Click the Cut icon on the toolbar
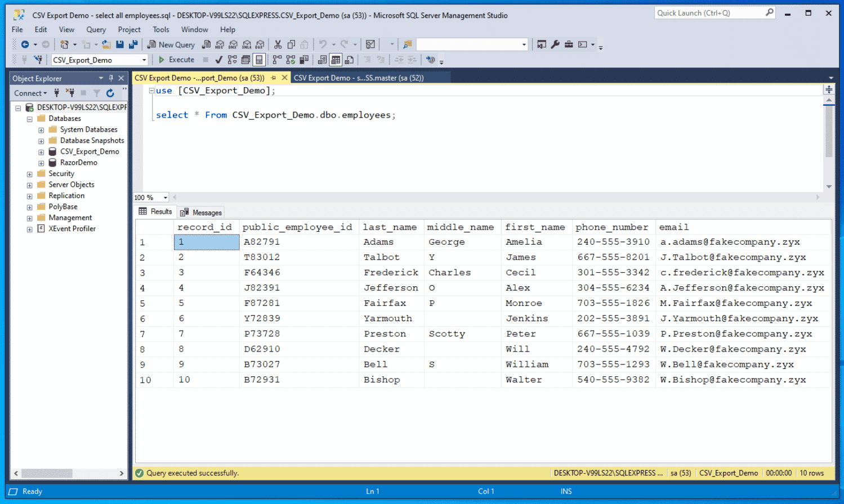The image size is (844, 504). 278,44
